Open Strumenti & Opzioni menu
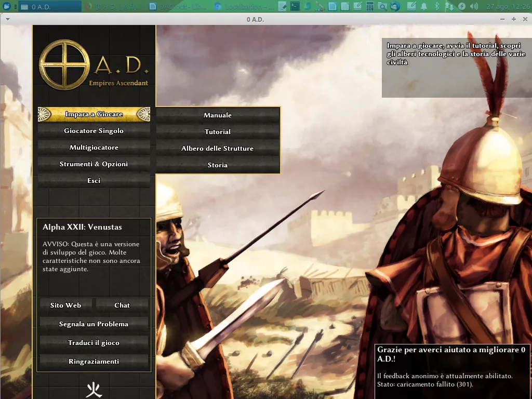Viewport: 532px width, 399px height. point(94,164)
